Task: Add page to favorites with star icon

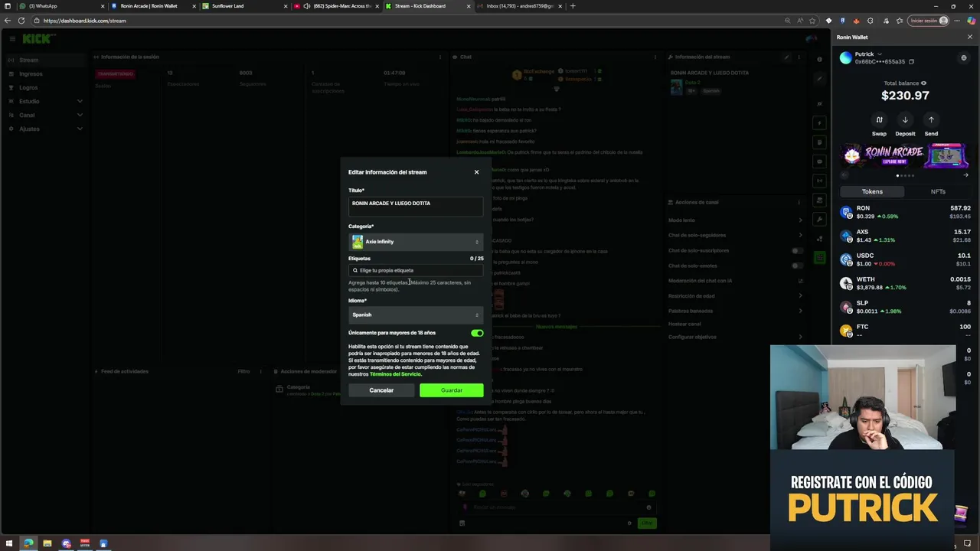Action: point(813,21)
